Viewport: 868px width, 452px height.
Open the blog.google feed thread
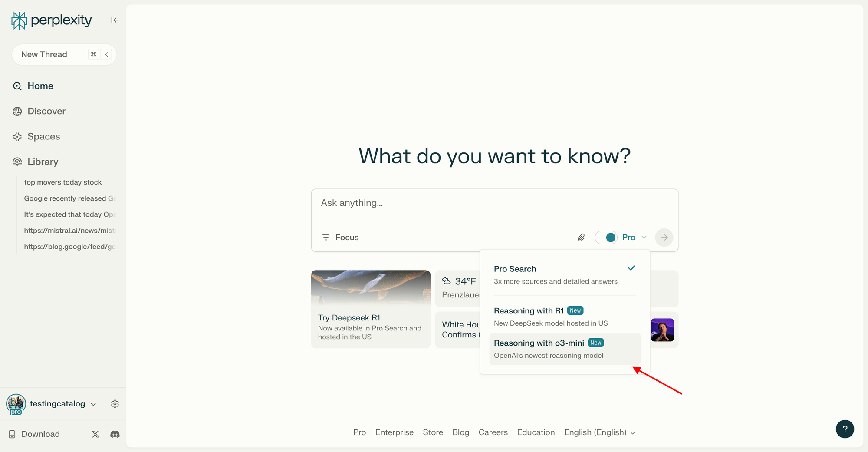[x=70, y=247]
